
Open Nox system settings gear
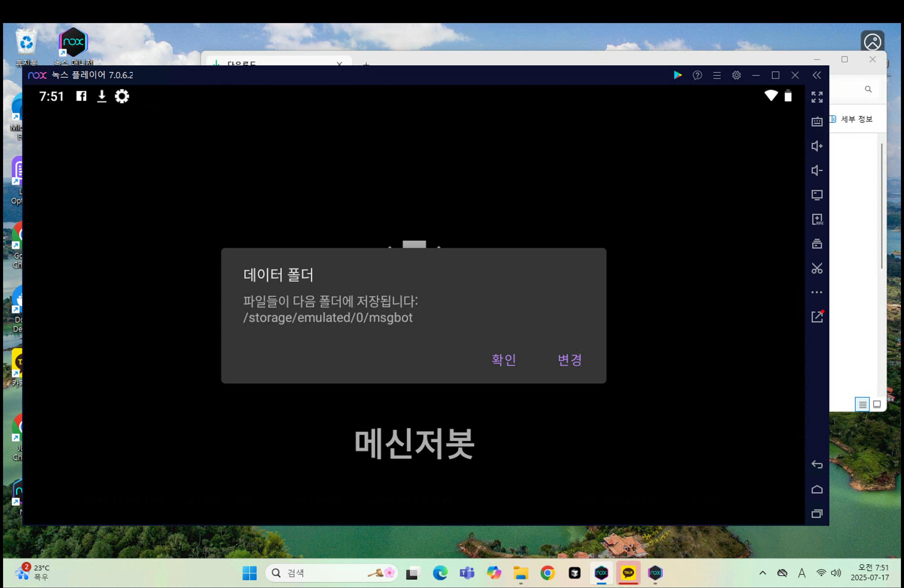pos(736,75)
